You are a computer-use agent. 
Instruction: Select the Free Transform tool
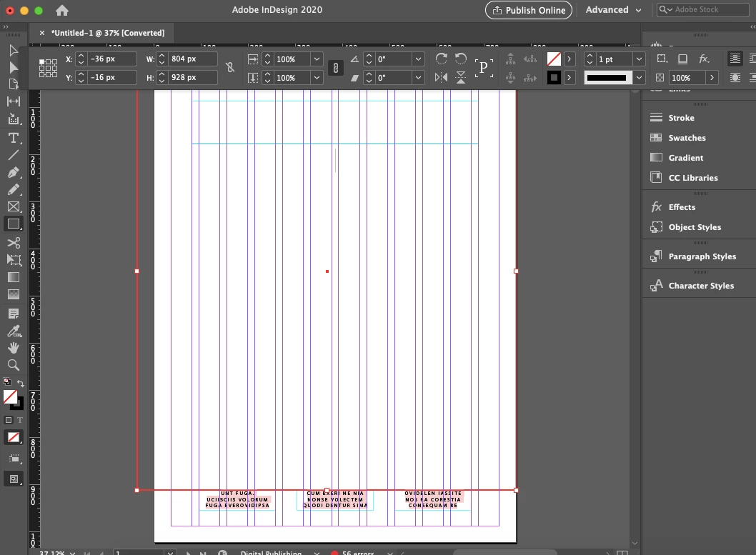click(14, 260)
